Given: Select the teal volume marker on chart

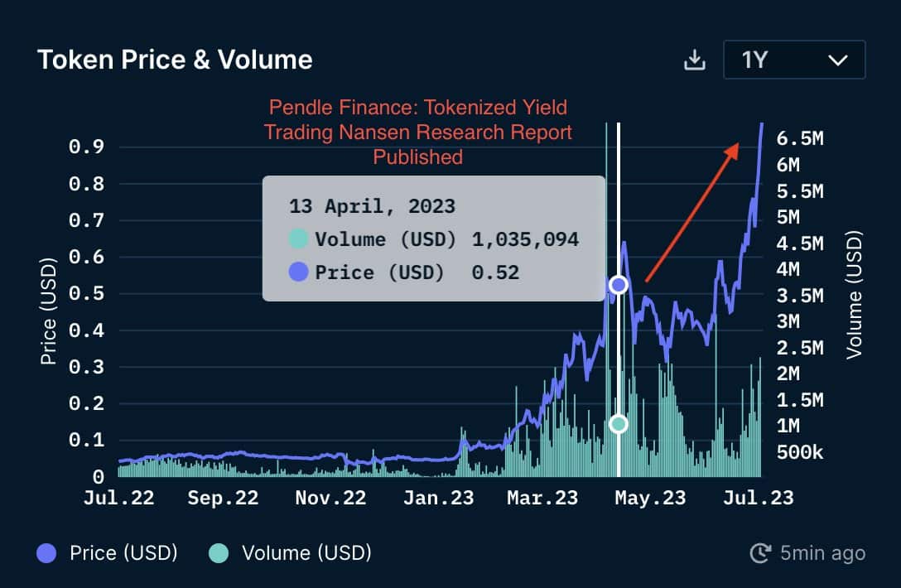Looking at the screenshot, I should pyautogui.click(x=619, y=424).
